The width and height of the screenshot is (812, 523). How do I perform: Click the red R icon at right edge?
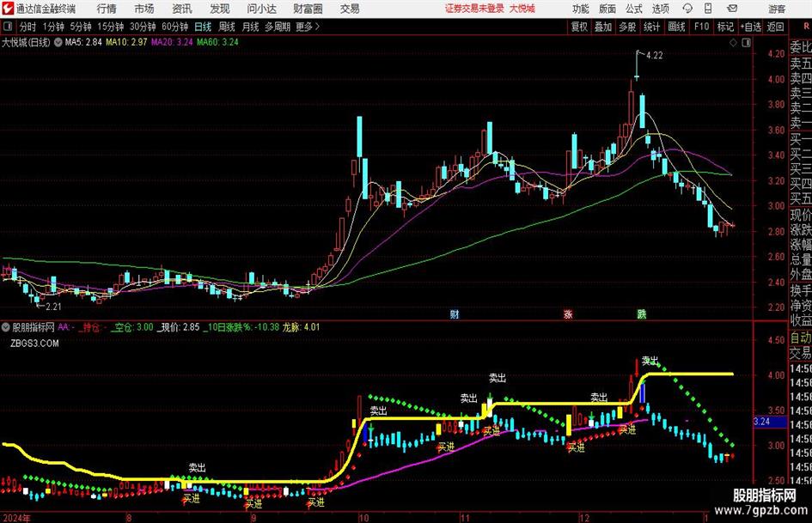tap(806, 27)
